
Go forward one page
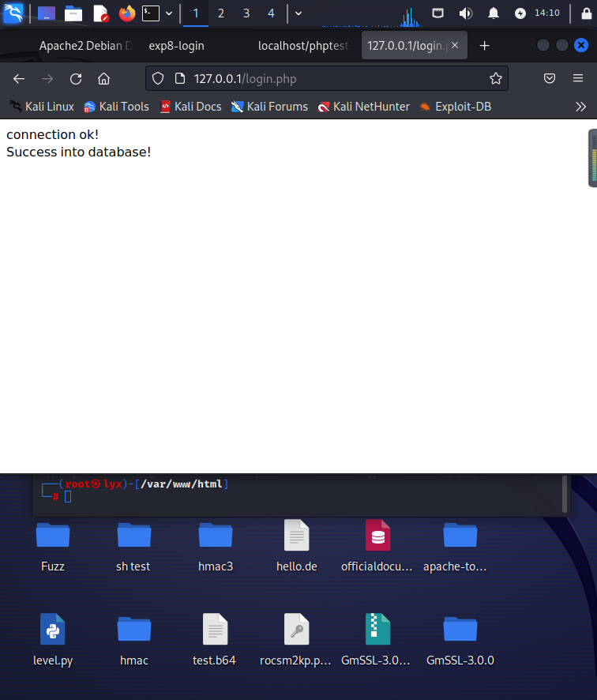point(47,79)
